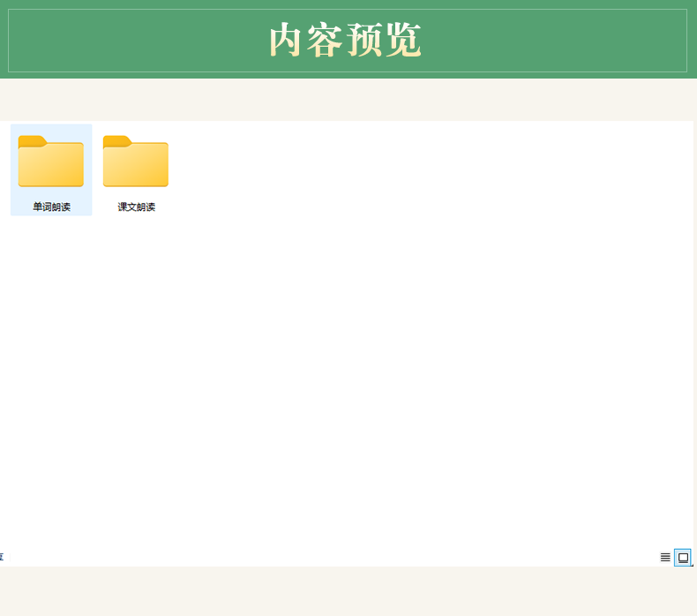697x616 pixels.
Task: Switch to details list view
Action: coord(665,557)
